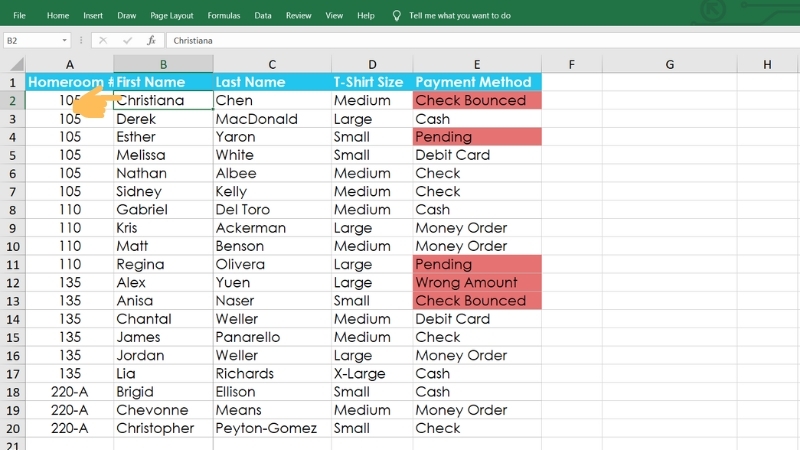
Task: Select the cell containing Naser
Action: [272, 301]
